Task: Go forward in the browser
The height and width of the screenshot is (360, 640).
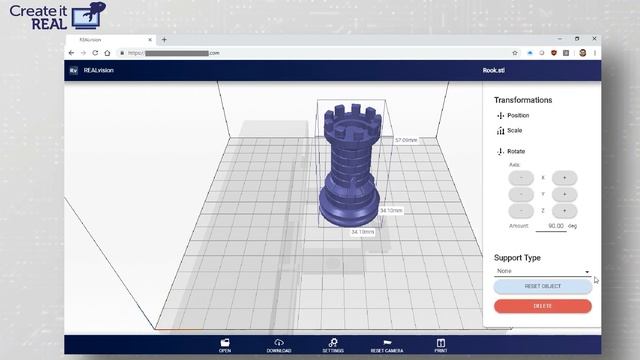Action: [x=83, y=53]
